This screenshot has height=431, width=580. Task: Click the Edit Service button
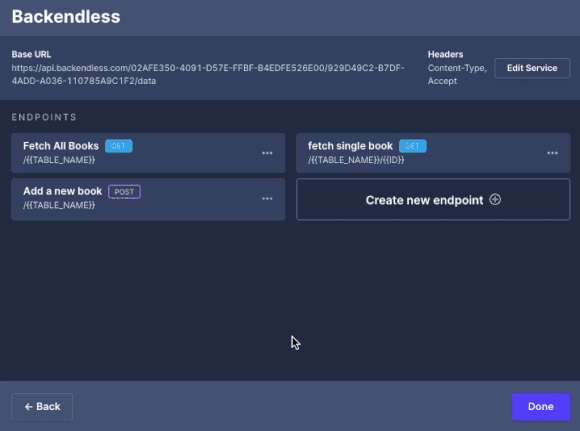(532, 68)
